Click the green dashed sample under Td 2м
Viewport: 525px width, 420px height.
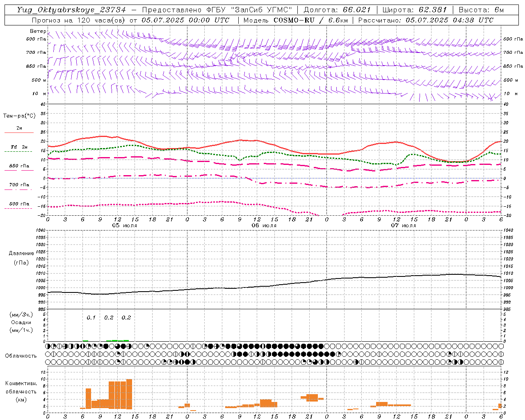[x=19, y=151]
